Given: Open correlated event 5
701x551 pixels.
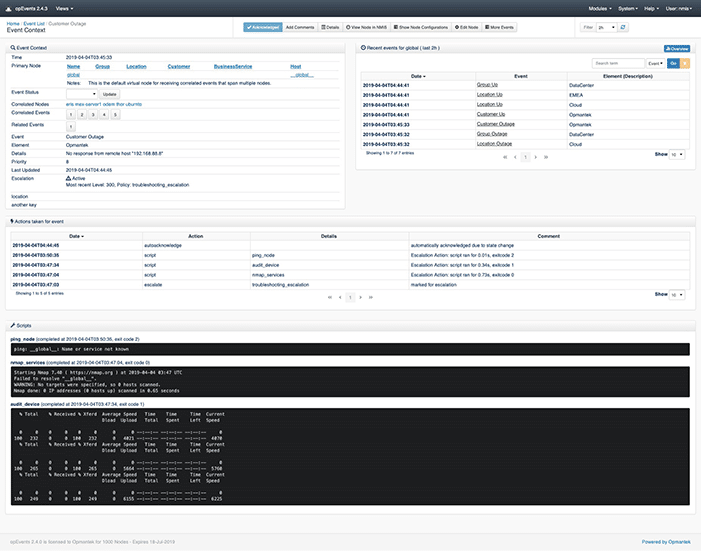Looking at the screenshot, I should [115, 114].
